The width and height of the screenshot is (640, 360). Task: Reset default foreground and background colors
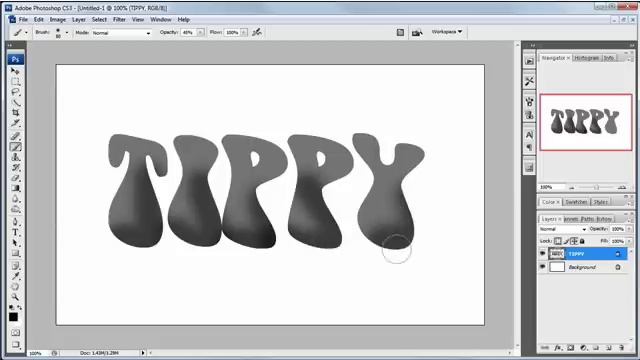click(11, 307)
